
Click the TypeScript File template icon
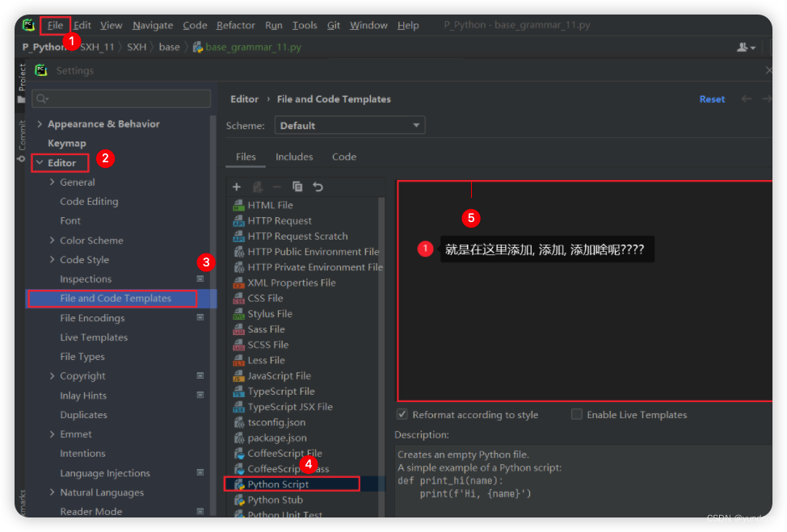(238, 392)
